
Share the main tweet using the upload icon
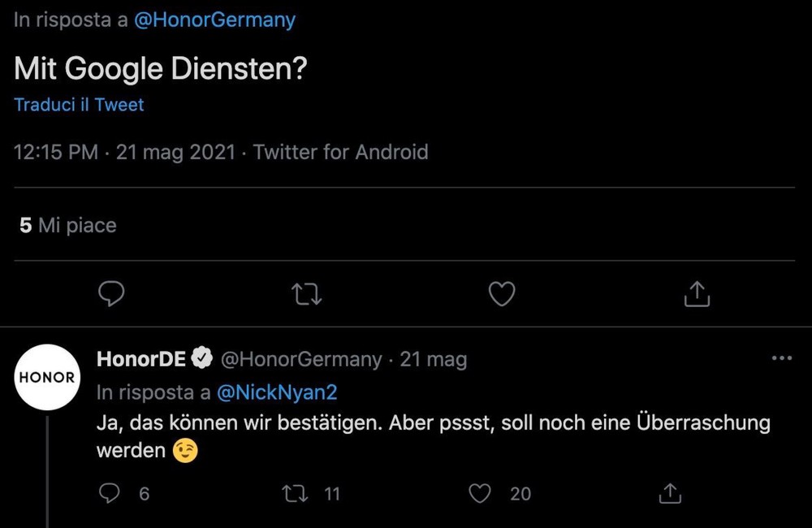coord(697,294)
